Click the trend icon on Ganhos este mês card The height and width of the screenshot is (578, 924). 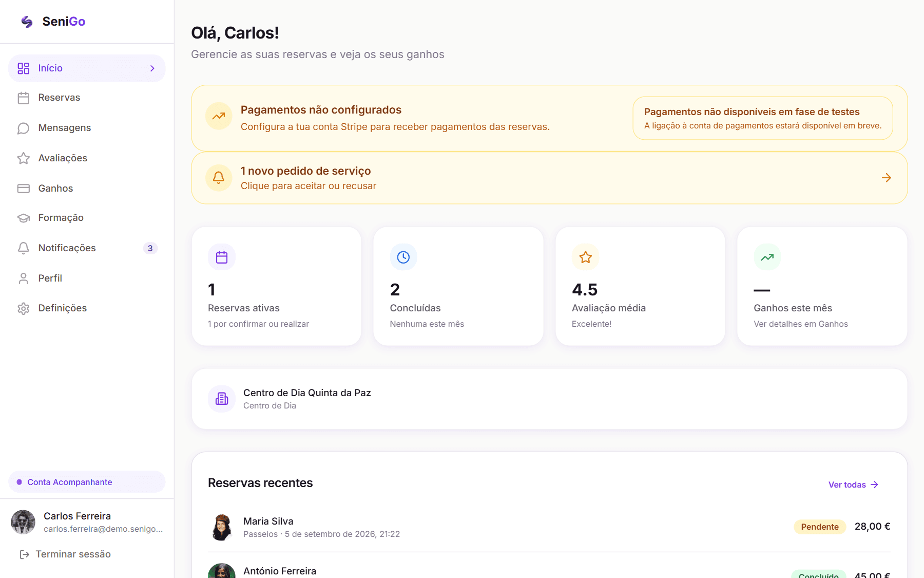[767, 257]
